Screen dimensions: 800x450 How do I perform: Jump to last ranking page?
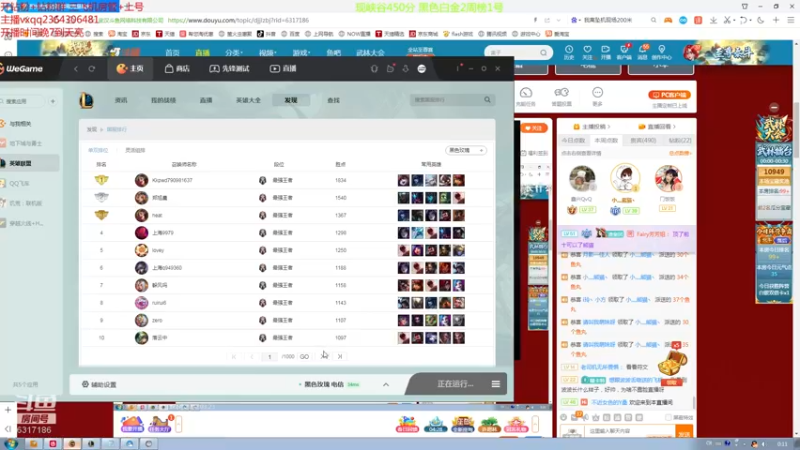340,357
